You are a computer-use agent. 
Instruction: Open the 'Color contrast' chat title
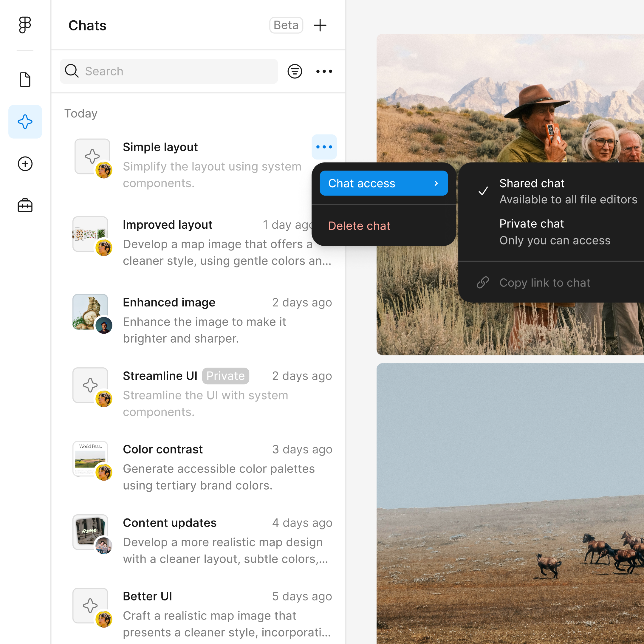tap(163, 449)
